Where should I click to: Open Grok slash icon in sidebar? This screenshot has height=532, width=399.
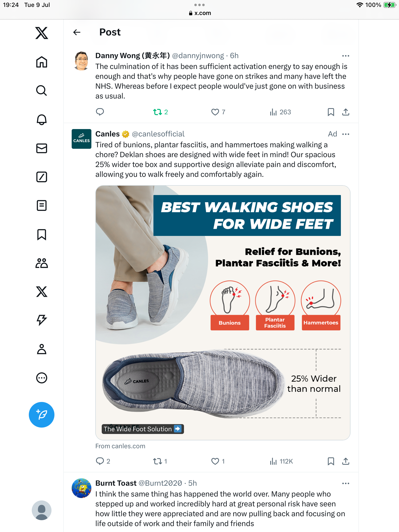tap(42, 177)
